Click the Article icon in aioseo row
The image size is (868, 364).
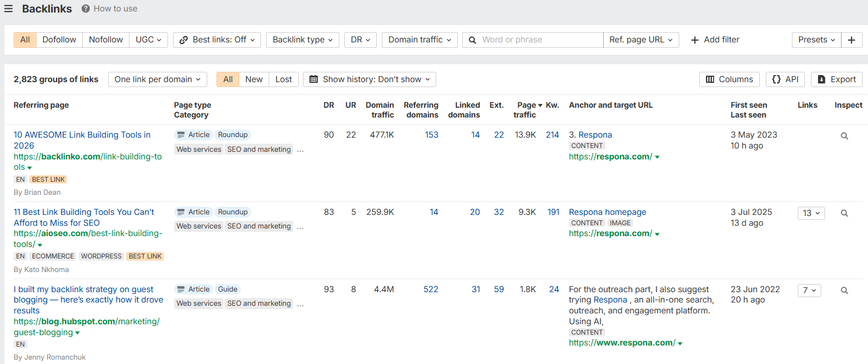tap(181, 212)
